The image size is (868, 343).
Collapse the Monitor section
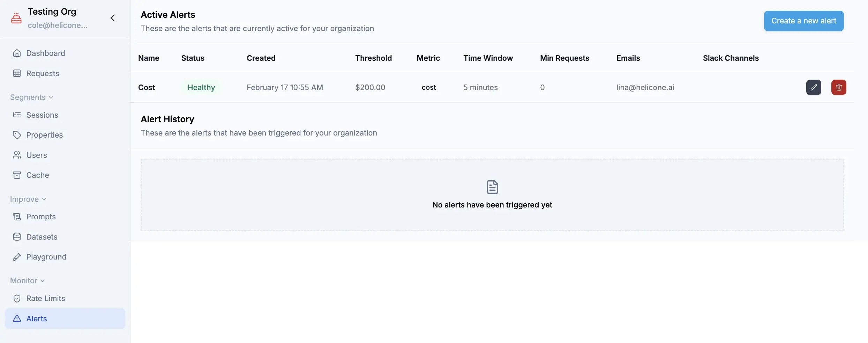[28, 280]
